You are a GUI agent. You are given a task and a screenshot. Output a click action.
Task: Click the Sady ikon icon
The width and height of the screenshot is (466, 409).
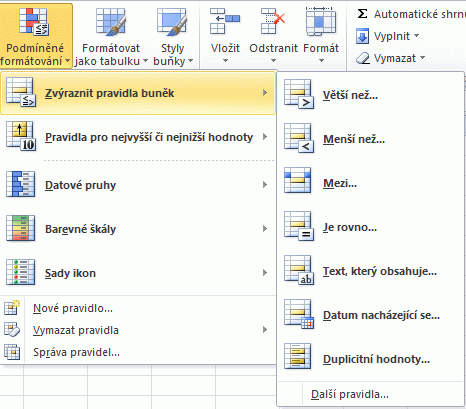click(21, 272)
